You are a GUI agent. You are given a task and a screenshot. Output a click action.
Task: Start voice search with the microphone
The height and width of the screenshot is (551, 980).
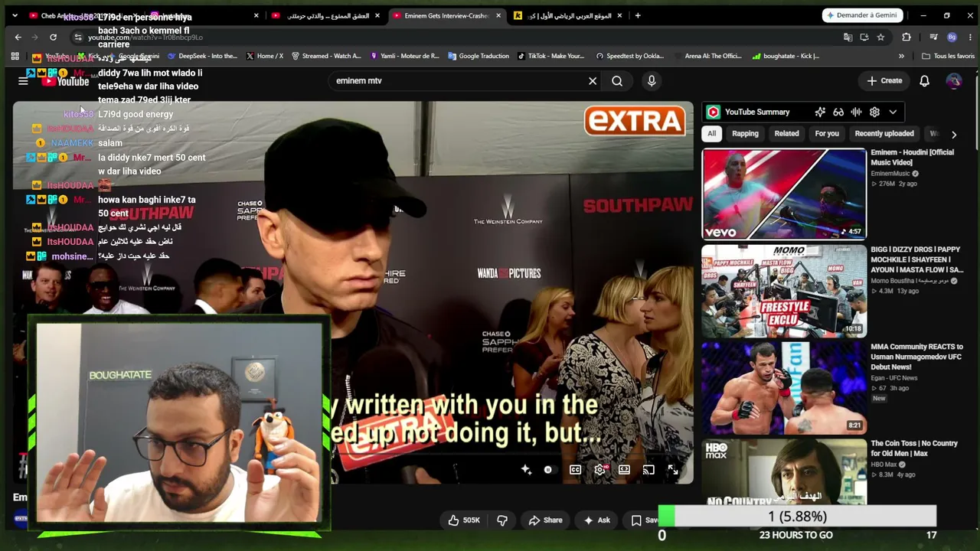point(652,80)
